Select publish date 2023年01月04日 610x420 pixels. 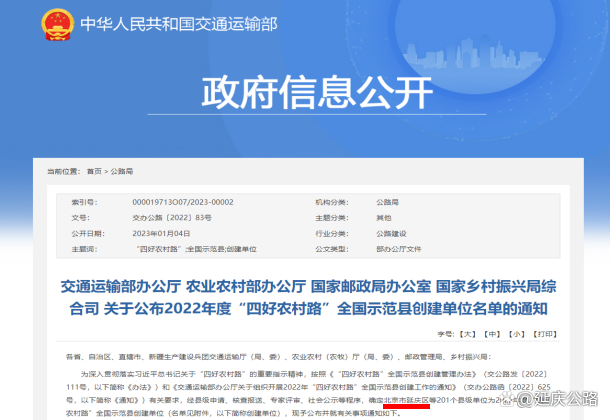pyautogui.click(x=161, y=233)
